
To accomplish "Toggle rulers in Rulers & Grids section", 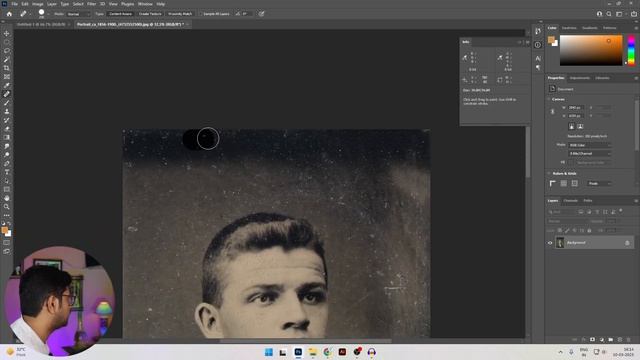I will [553, 184].
